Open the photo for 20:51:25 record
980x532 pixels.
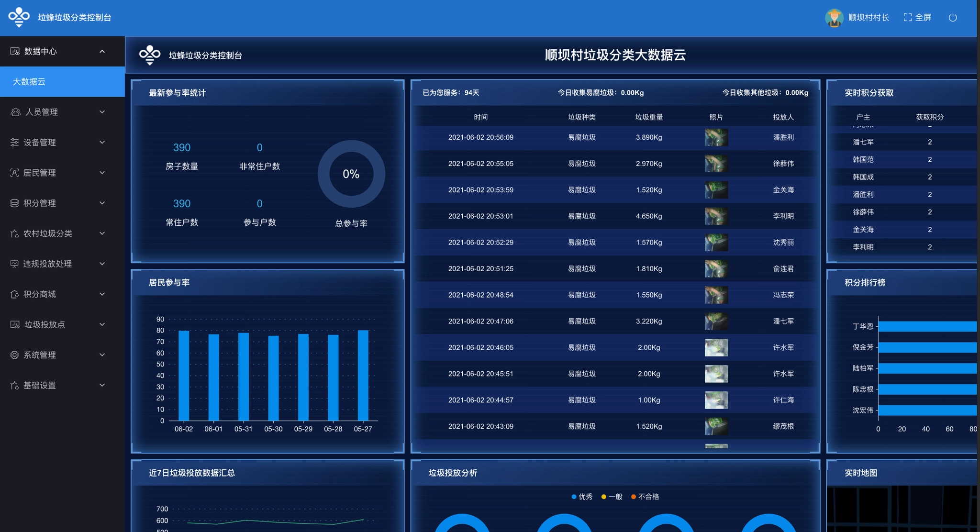pyautogui.click(x=716, y=269)
